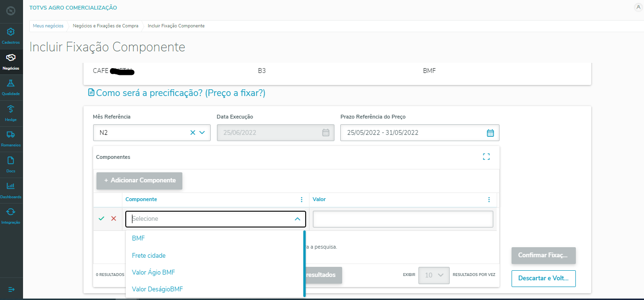Screen dimensions: 644x300
Task: Open Hedge in the sidebar
Action: (11, 113)
